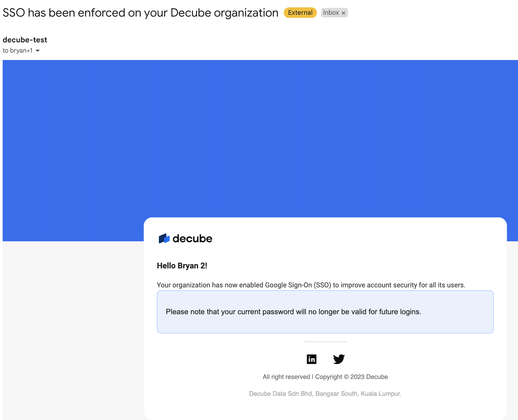The height and width of the screenshot is (420, 518).
Task: Click the decube wordmark text
Action: click(x=192, y=239)
